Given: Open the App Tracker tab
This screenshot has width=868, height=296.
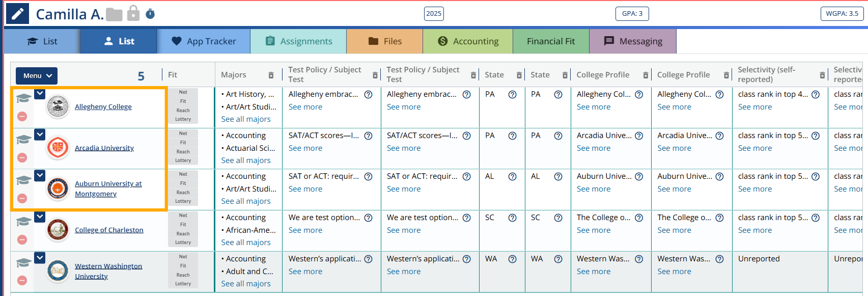Looking at the screenshot, I should (x=204, y=41).
